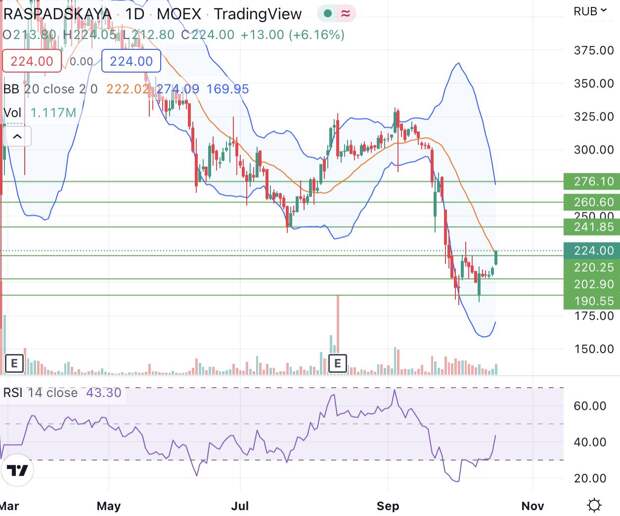The height and width of the screenshot is (516, 620).
Task: Open the left earnings E marker
Action: pos(14,363)
